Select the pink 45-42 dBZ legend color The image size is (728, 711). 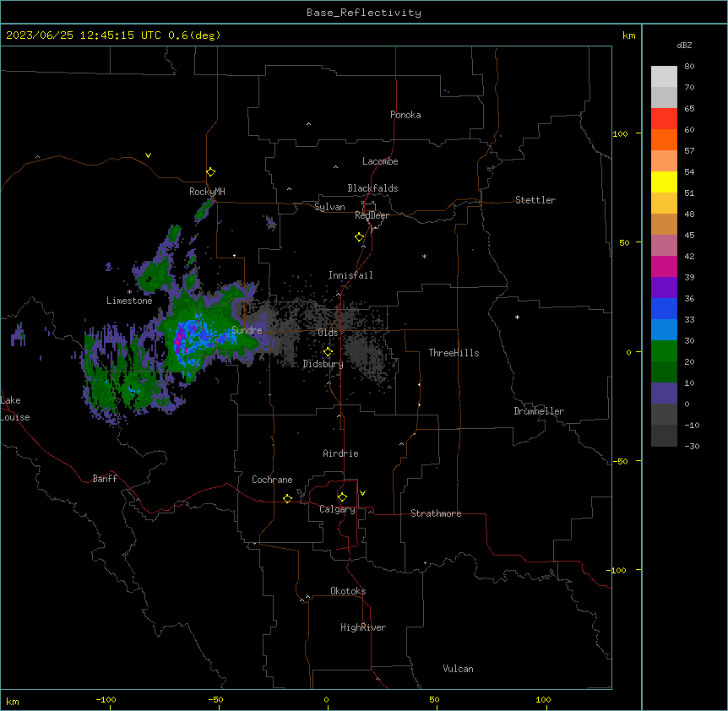click(664, 246)
